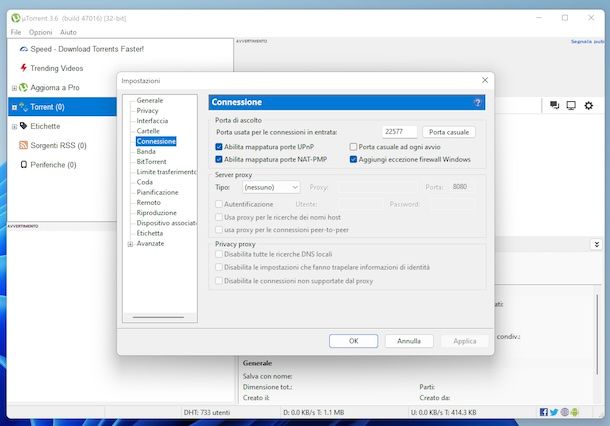Screen dimensions: 610x426
Task: Click the Speed speedometer icon in sidebar
Action: pyautogui.click(x=23, y=49)
